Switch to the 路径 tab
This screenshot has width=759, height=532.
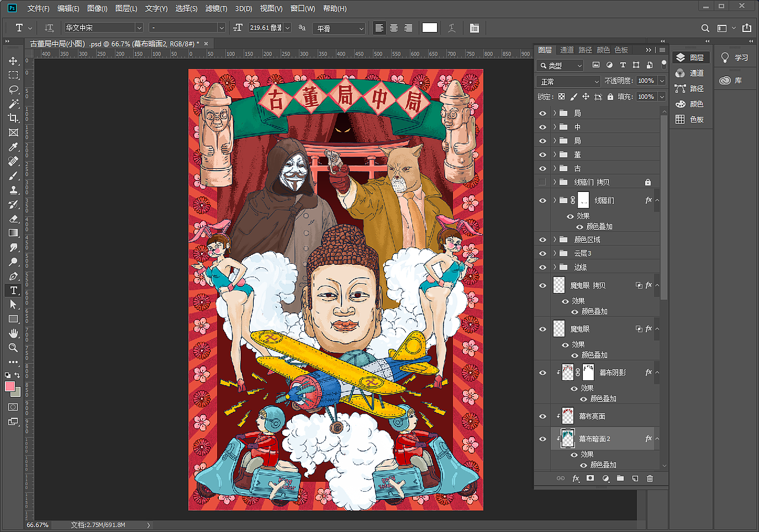click(x=585, y=50)
